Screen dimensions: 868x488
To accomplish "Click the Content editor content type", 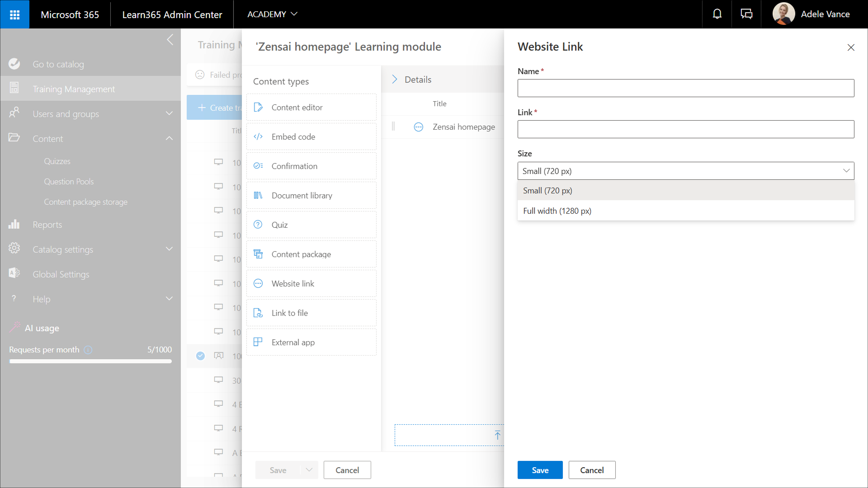I will (311, 108).
